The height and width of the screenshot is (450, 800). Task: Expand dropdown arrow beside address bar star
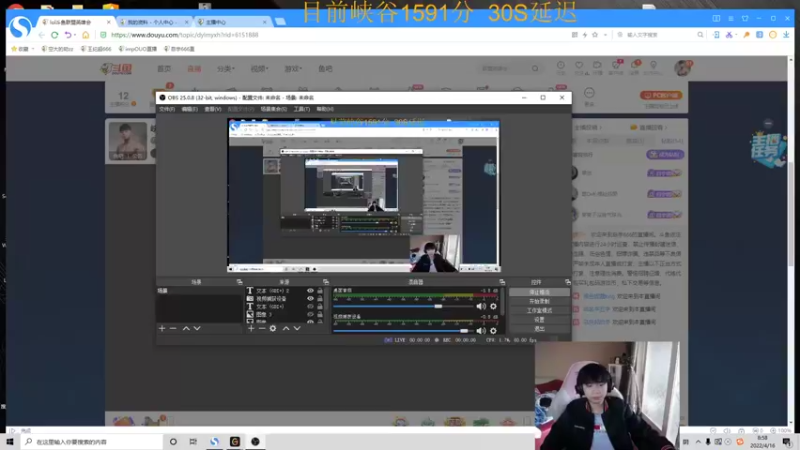coord(605,35)
